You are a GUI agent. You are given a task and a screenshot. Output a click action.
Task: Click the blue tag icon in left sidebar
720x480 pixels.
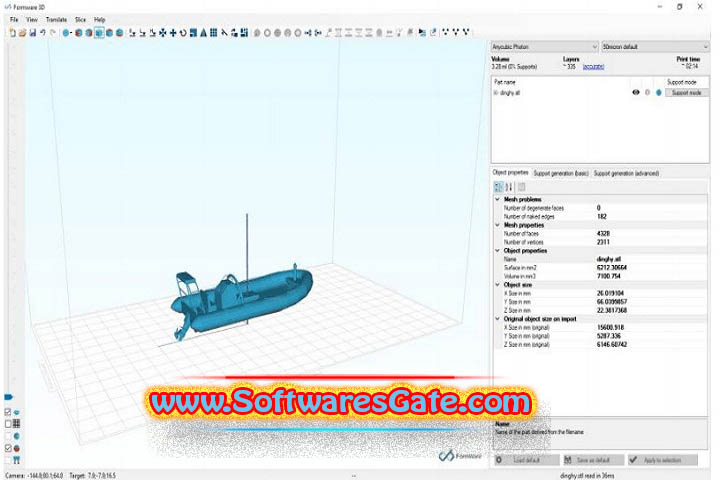click(x=8, y=397)
